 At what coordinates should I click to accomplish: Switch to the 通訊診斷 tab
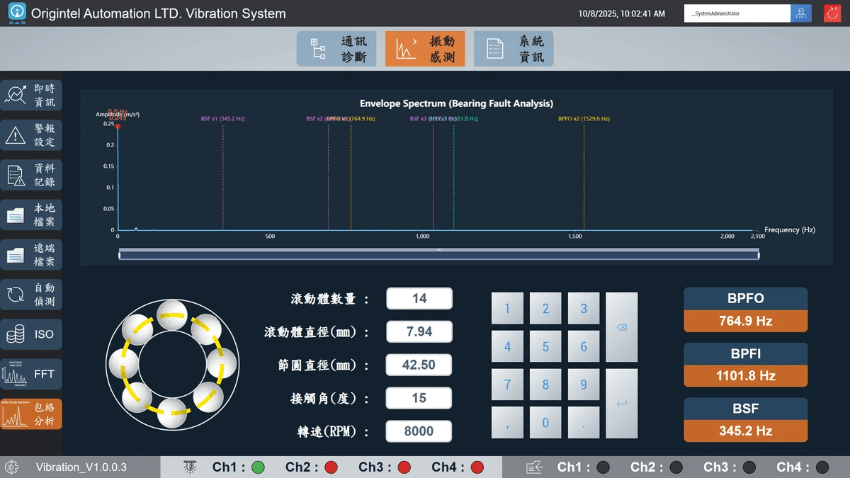[336, 49]
